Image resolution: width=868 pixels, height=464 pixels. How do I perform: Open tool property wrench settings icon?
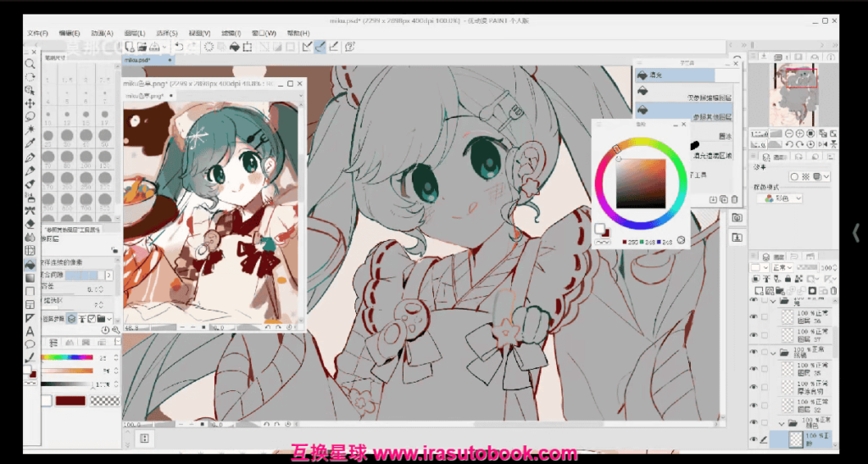[x=115, y=329]
